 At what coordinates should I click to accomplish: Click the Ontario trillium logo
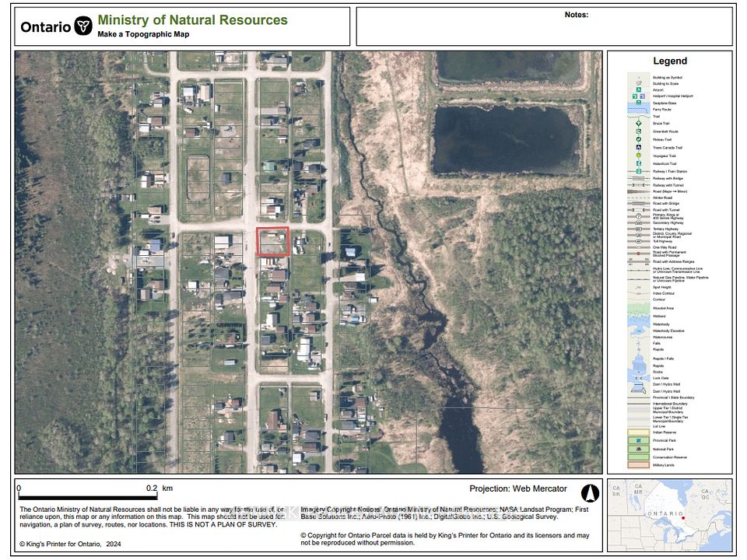click(84, 26)
